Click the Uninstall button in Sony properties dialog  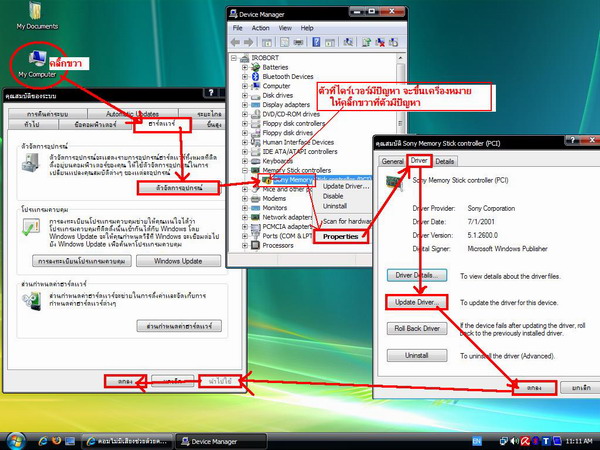[x=417, y=355]
